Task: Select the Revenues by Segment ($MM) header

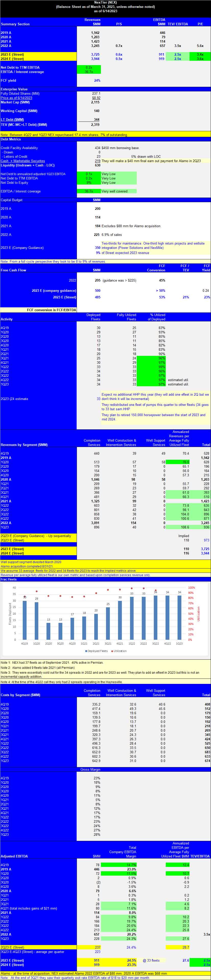Action: click(x=24, y=445)
